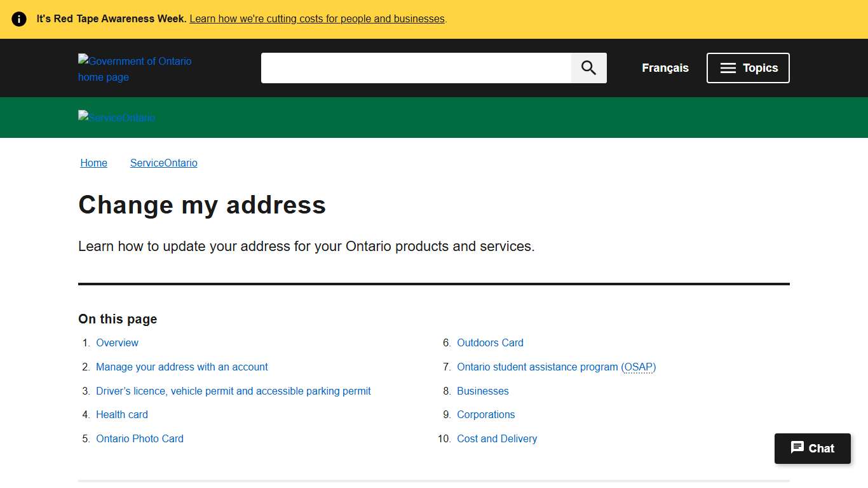868x488 pixels.
Task: Go to the Driver's licence section
Action: (233, 391)
